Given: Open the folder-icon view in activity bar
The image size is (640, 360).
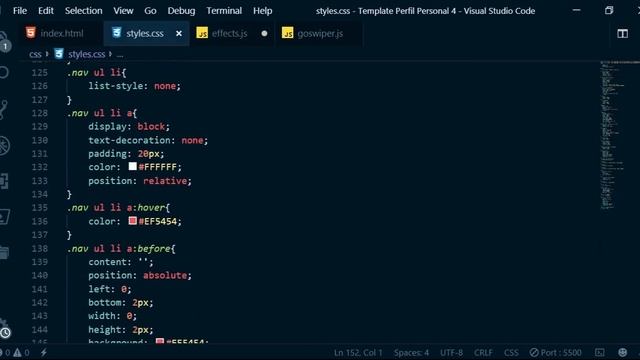Looking at the screenshot, I should [4, 252].
